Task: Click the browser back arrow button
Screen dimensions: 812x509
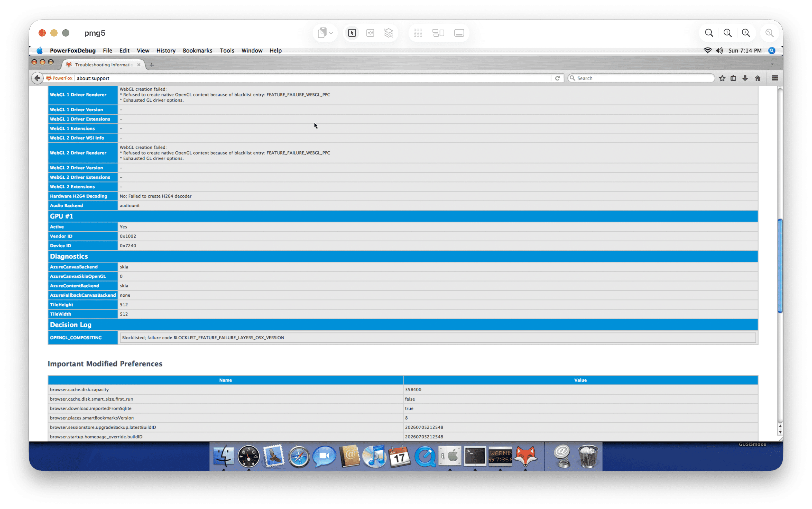Action: click(37, 78)
